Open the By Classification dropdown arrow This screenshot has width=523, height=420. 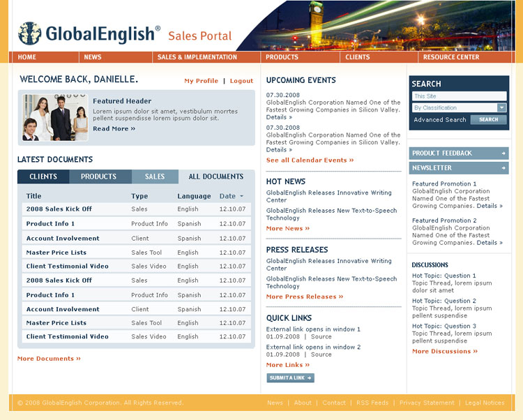pos(501,107)
